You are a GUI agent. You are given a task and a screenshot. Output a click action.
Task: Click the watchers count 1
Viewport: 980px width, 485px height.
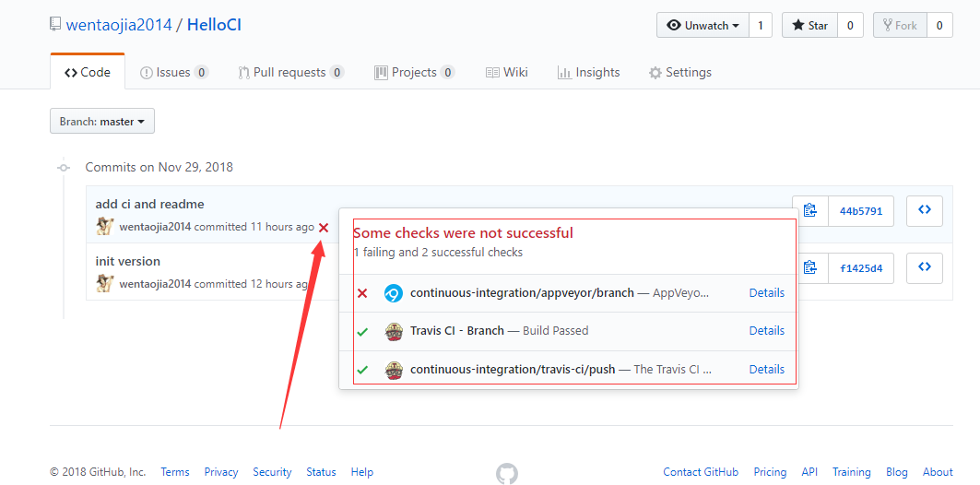(x=760, y=26)
